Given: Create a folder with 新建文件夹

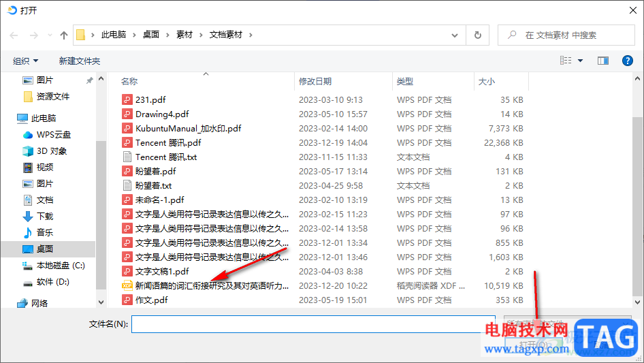Looking at the screenshot, I should [x=79, y=61].
